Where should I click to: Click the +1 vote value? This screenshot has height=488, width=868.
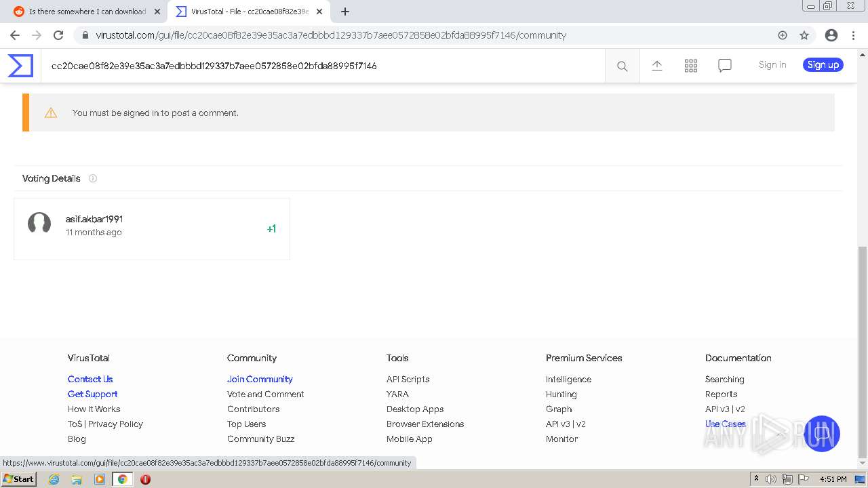271,229
